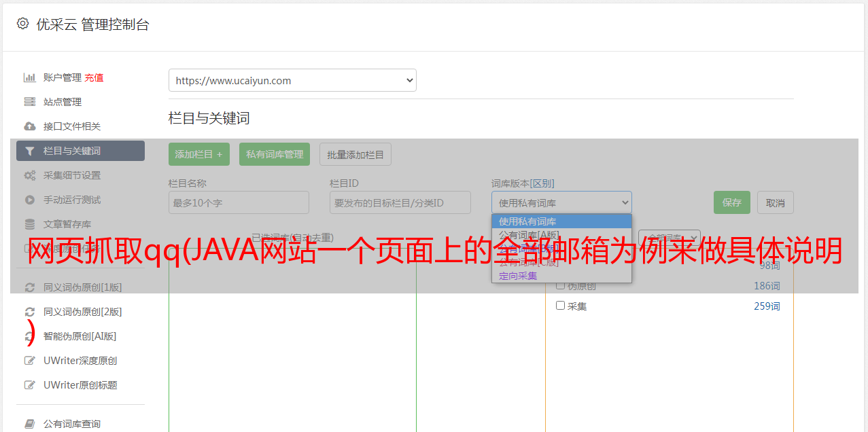The image size is (868, 432).
Task: Open the 186词 link
Action: [x=767, y=286]
